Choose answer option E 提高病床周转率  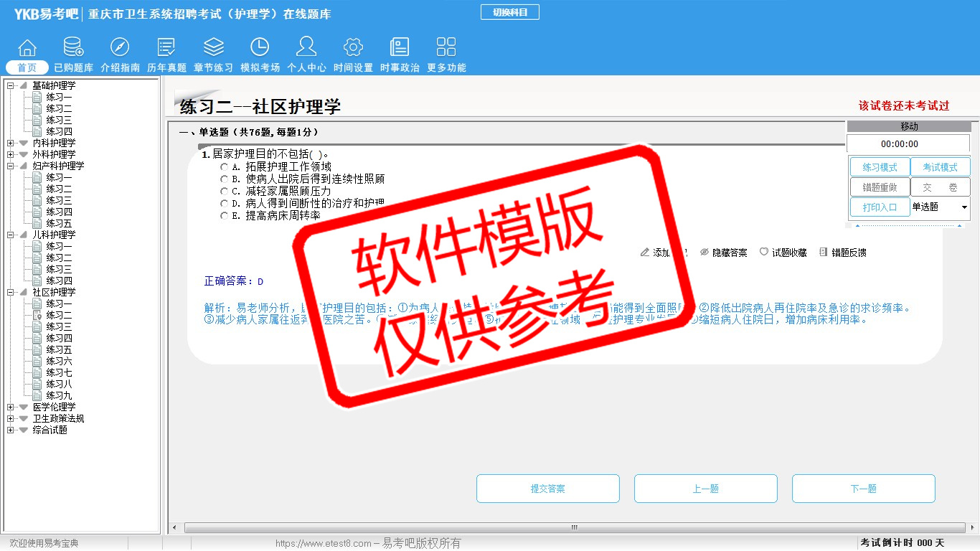225,216
